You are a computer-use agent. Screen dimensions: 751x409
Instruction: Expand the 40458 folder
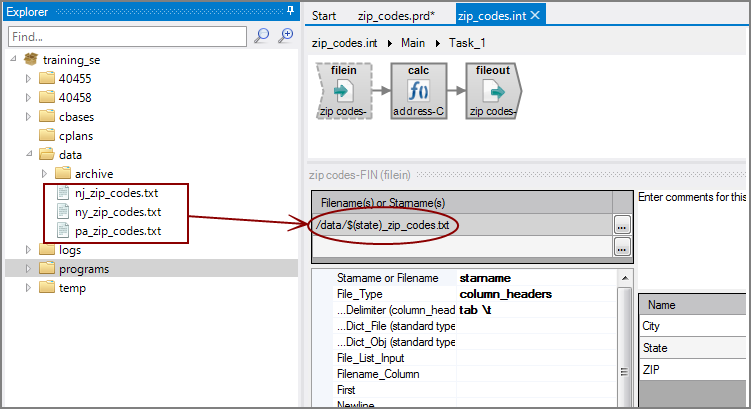pyautogui.click(x=28, y=98)
